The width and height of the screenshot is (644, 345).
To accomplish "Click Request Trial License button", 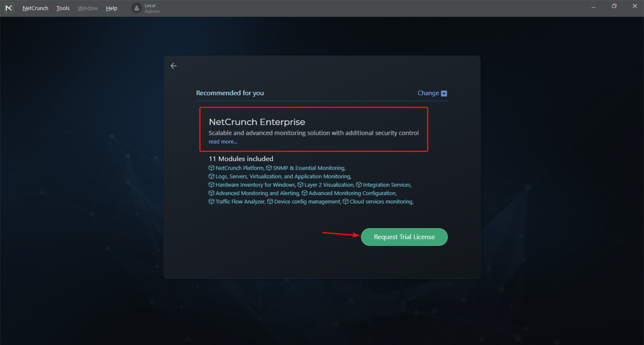I will (x=404, y=237).
